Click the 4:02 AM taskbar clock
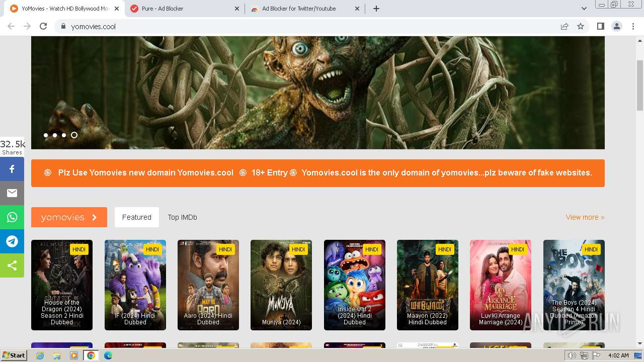 click(x=618, y=355)
